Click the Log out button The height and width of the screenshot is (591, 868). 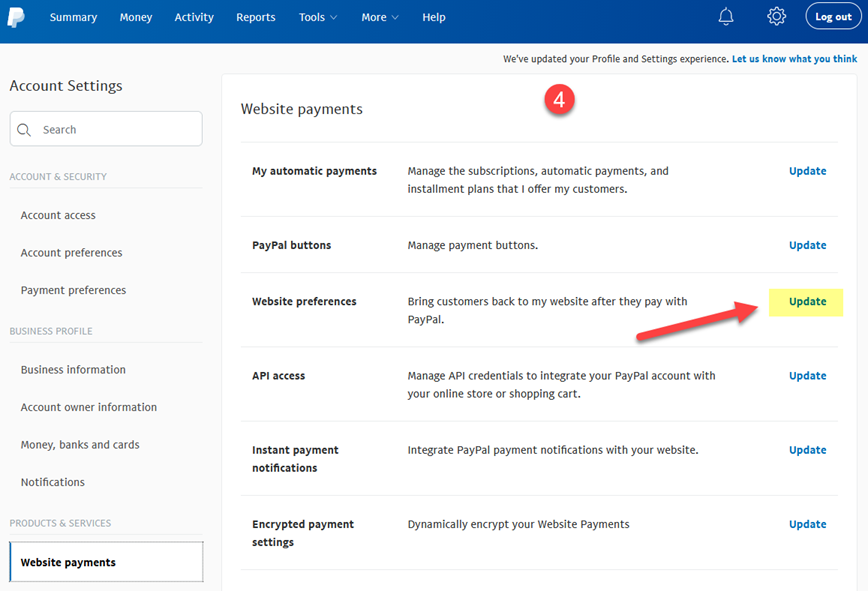pos(833,17)
